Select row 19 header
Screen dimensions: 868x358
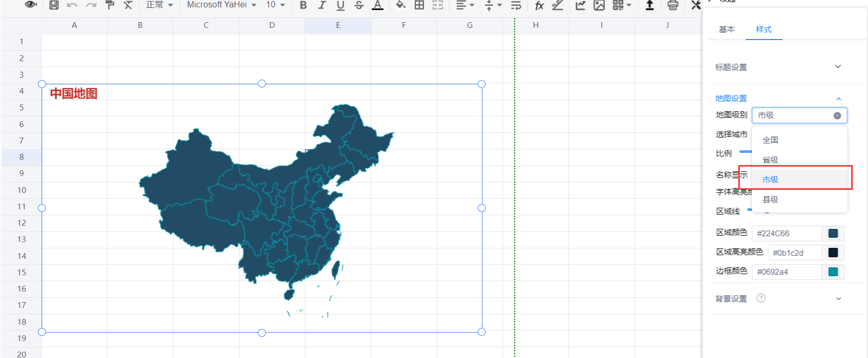22,338
